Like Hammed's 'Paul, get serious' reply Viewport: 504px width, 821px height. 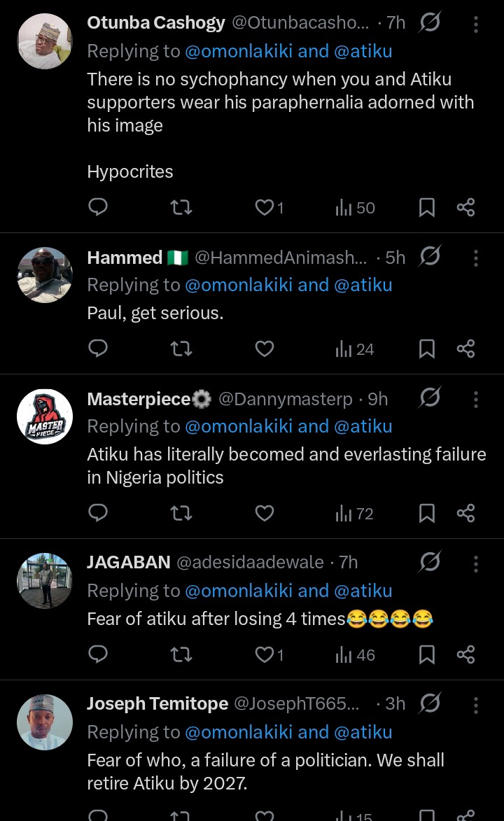264,349
